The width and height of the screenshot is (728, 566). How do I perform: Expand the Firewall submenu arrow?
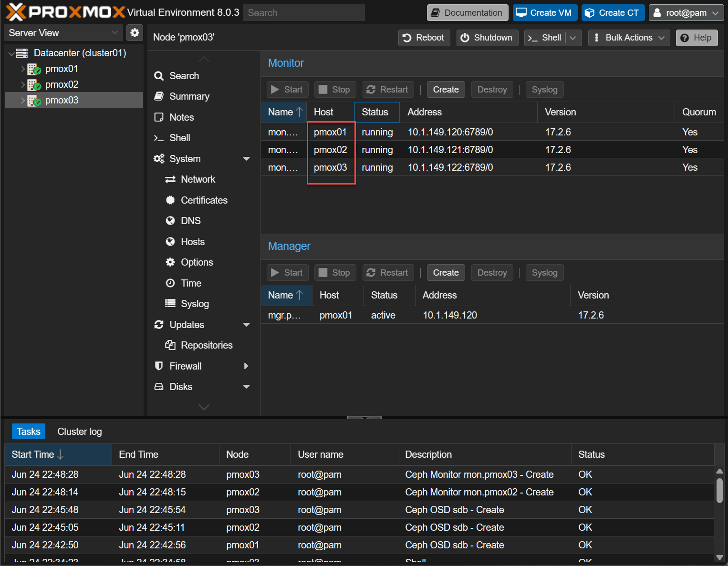246,366
